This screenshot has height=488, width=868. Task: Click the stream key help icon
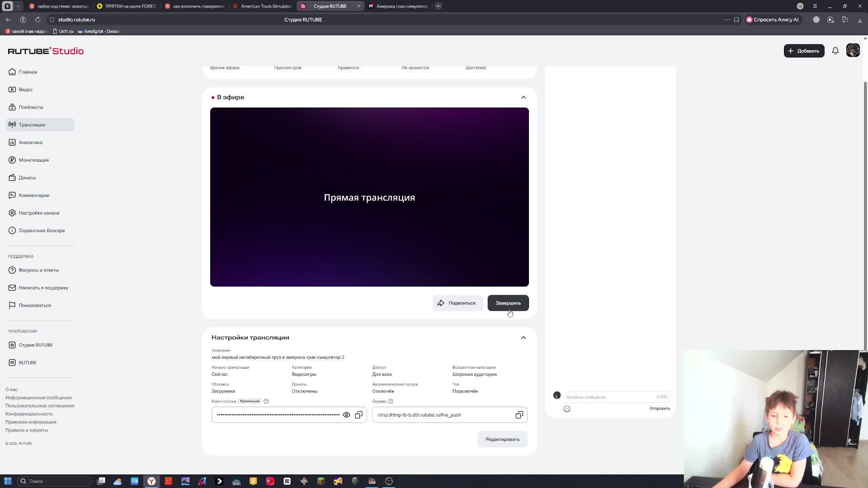pyautogui.click(x=266, y=401)
